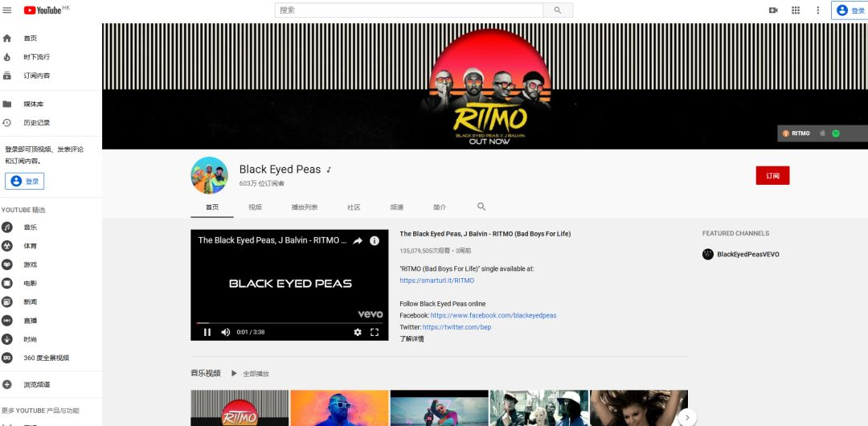Click the top-right 登录 sign-in button
This screenshot has width=868, height=426.
tap(850, 10)
